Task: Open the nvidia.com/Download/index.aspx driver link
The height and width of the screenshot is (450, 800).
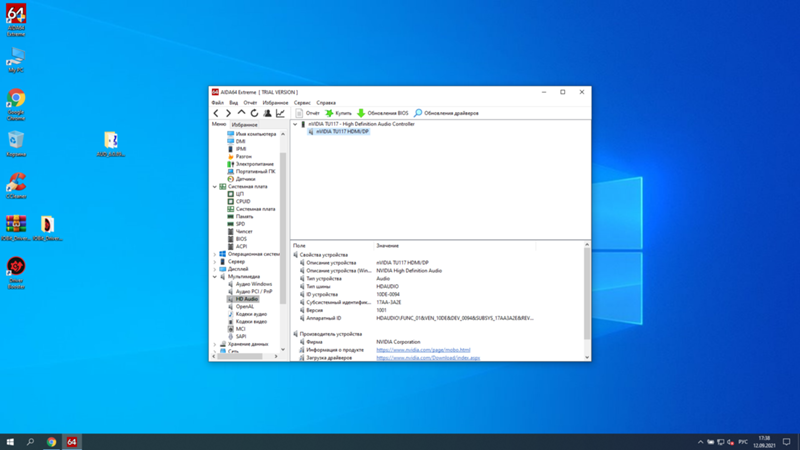Action: point(428,358)
